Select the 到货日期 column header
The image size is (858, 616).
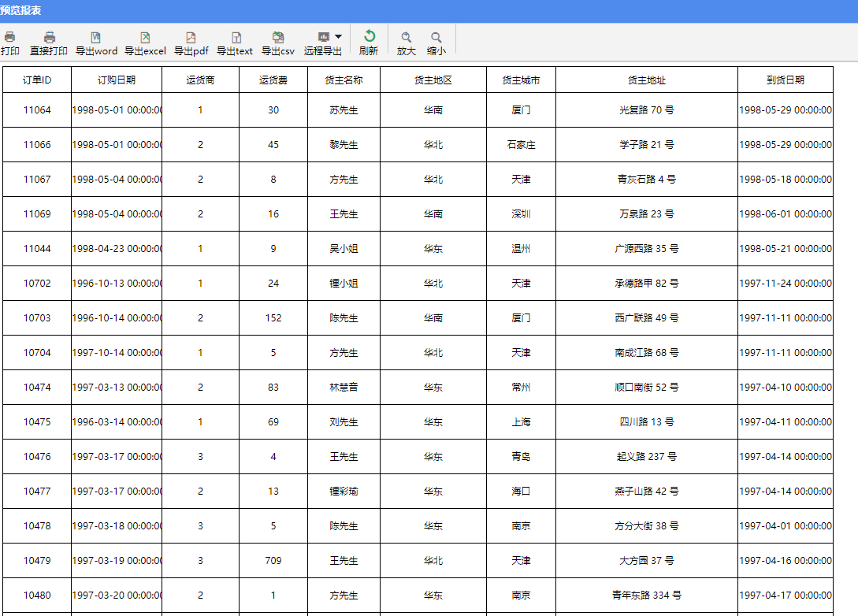pyautogui.click(x=785, y=80)
